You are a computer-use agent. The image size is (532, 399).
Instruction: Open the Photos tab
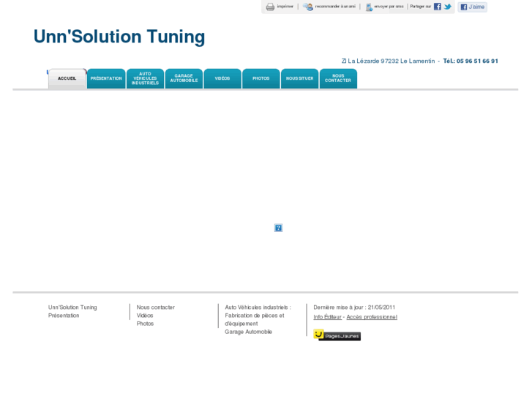pos(261,78)
